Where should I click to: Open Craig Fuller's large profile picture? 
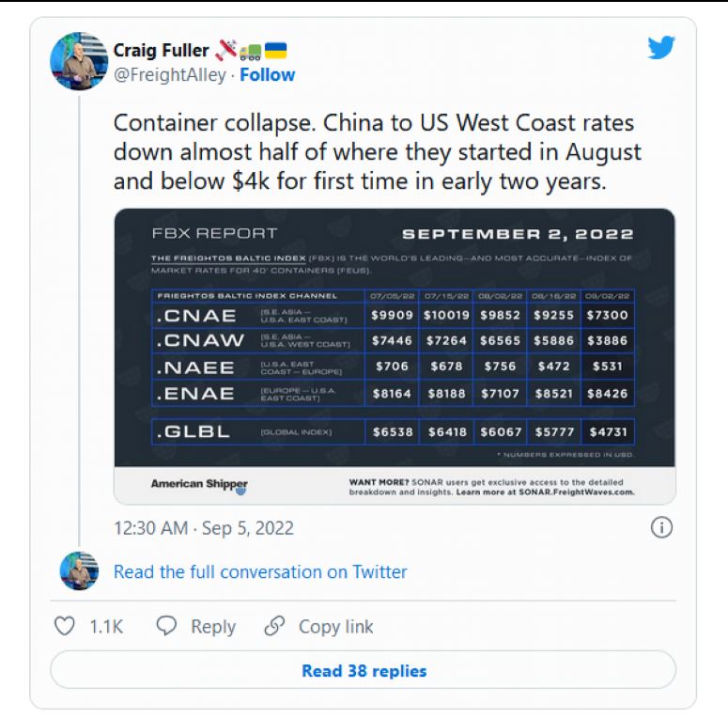(x=79, y=61)
